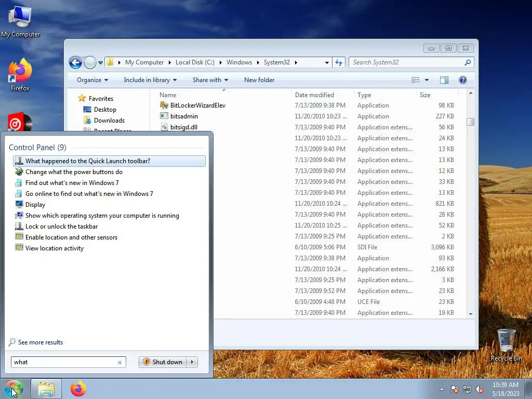The image size is (532, 399).
Task: Click the file list scrollbar thumb
Action: click(470, 122)
